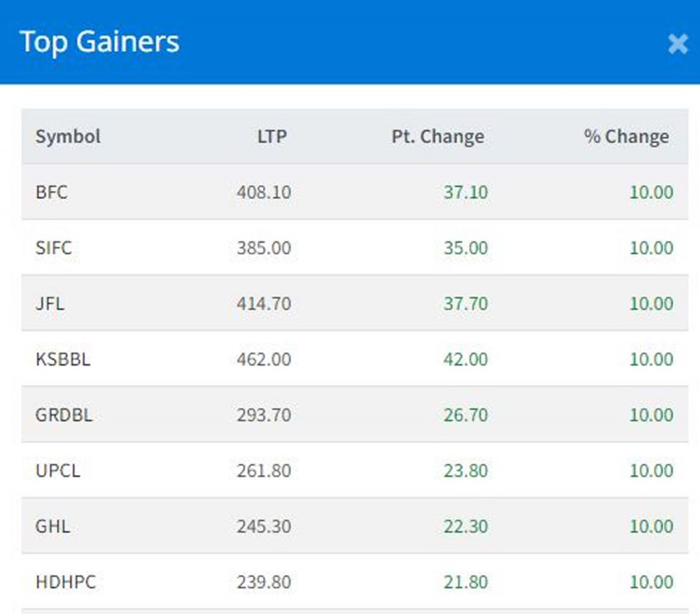Open the UPCL stock symbol
The width and height of the screenshot is (700, 614).
coord(58,471)
